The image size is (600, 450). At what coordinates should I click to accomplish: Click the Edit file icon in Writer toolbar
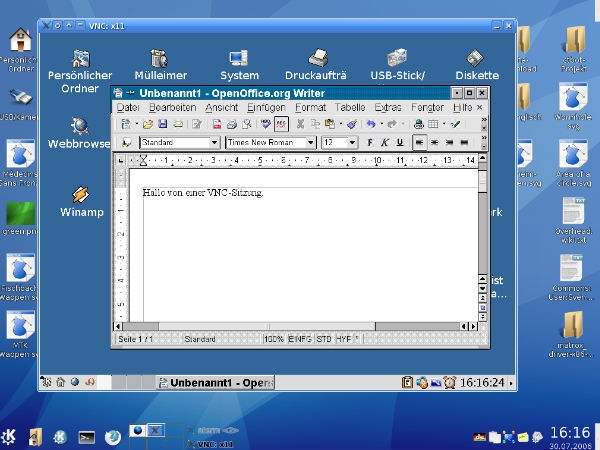point(197,124)
